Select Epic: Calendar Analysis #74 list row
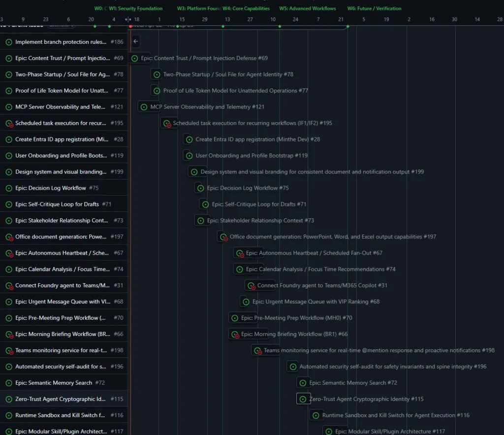 pyautogui.click(x=64, y=269)
